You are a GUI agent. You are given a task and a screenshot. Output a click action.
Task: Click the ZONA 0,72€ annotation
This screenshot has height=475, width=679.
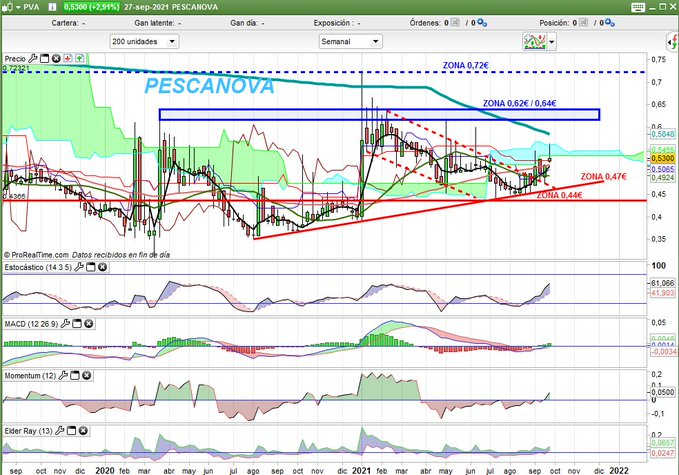[x=465, y=65]
